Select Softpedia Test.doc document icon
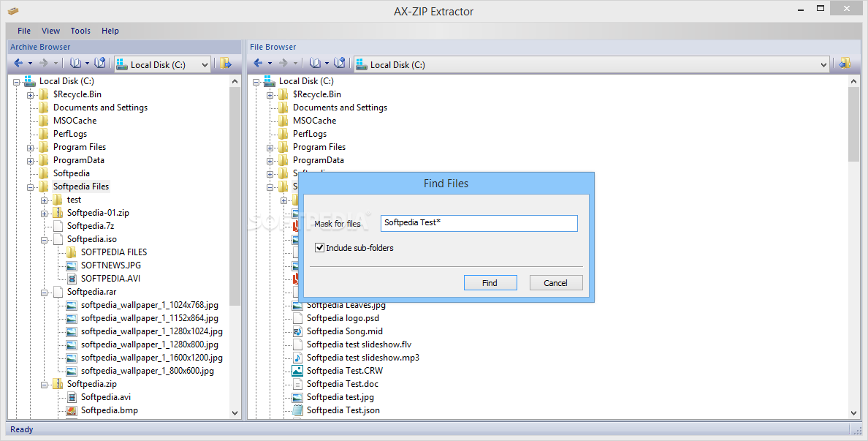 tap(297, 384)
